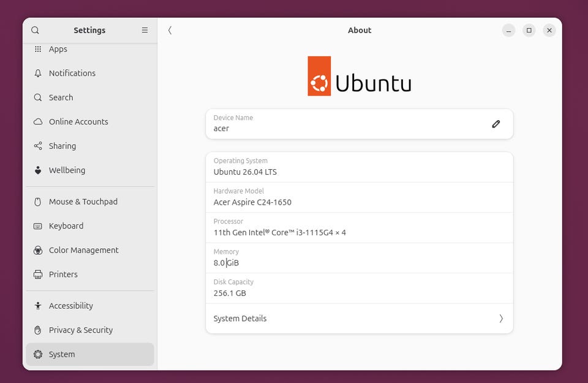Go to Wellbeing settings
Image resolution: width=588 pixels, height=383 pixels.
click(x=90, y=170)
